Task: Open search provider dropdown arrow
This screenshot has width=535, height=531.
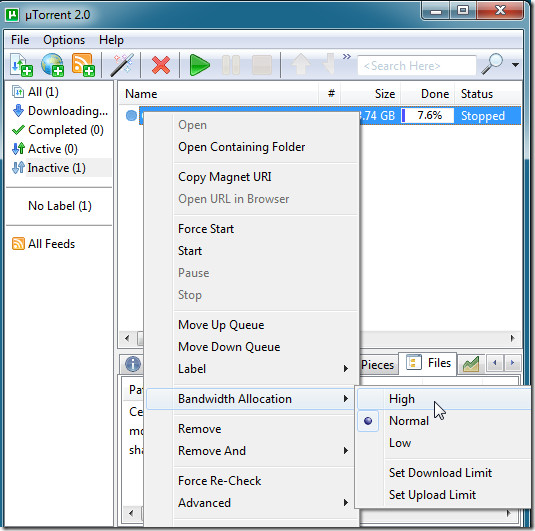Action: [515, 64]
